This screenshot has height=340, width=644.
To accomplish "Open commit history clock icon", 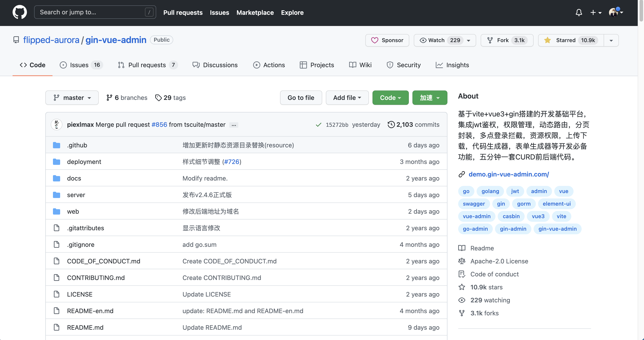I will coord(391,124).
